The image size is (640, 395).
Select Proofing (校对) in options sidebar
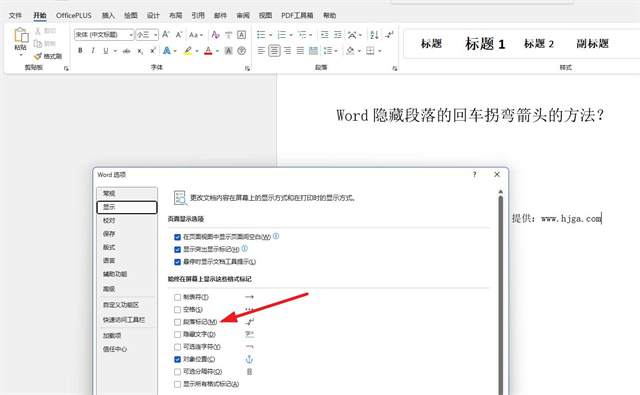point(127,220)
